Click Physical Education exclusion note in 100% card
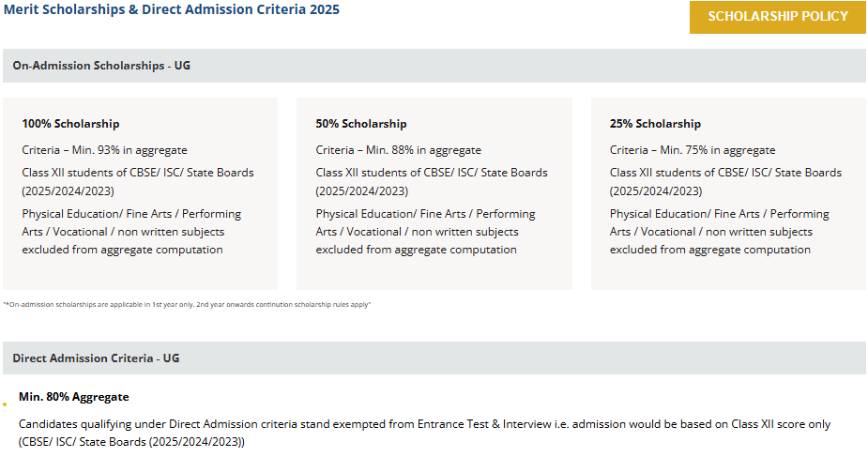This screenshot has width=868, height=457. click(x=131, y=232)
